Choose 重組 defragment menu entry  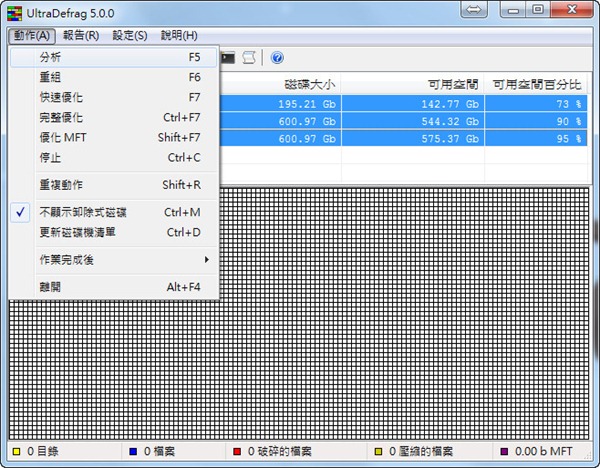(x=114, y=77)
